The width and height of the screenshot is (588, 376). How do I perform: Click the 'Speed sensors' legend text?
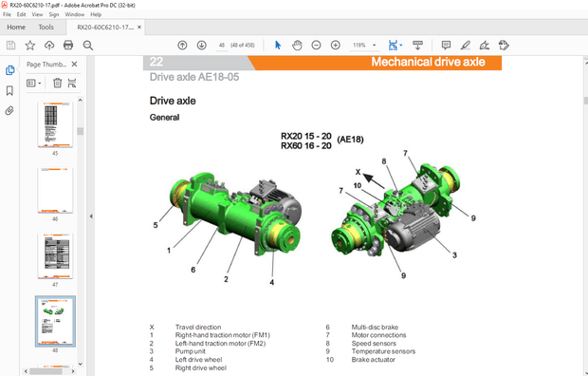click(374, 344)
